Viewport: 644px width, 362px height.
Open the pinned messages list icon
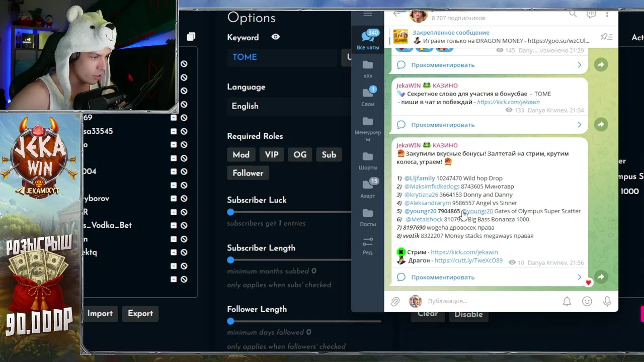(606, 37)
